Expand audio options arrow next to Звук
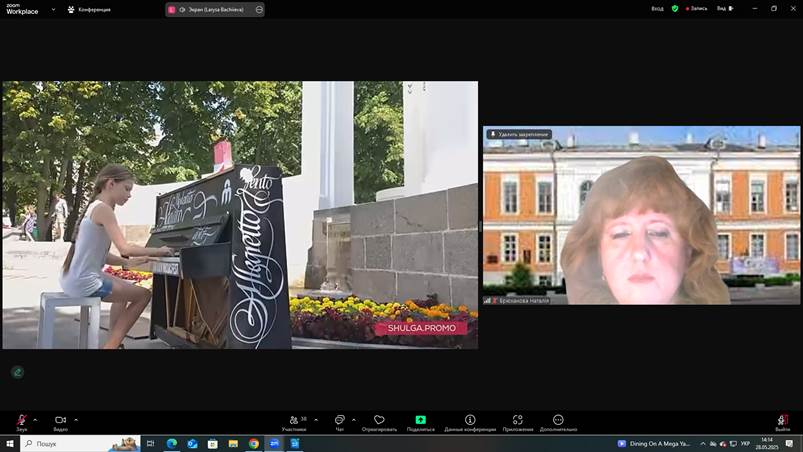This screenshot has width=803, height=452. pos(35,419)
